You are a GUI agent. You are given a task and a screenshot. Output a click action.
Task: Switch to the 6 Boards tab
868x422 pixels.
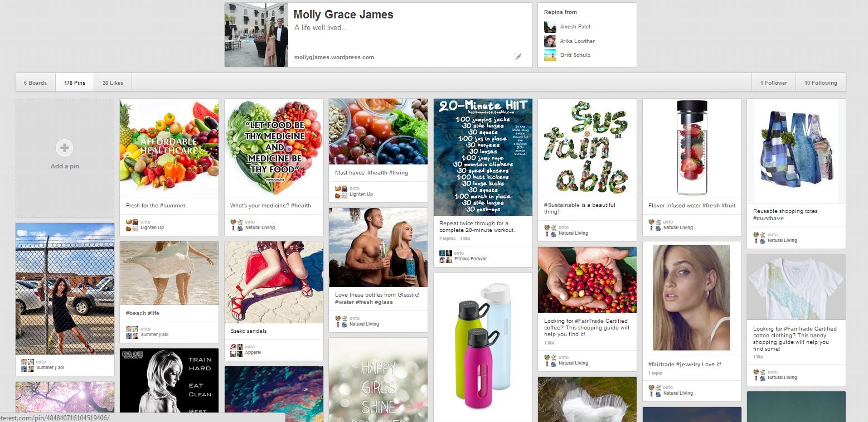click(x=35, y=83)
